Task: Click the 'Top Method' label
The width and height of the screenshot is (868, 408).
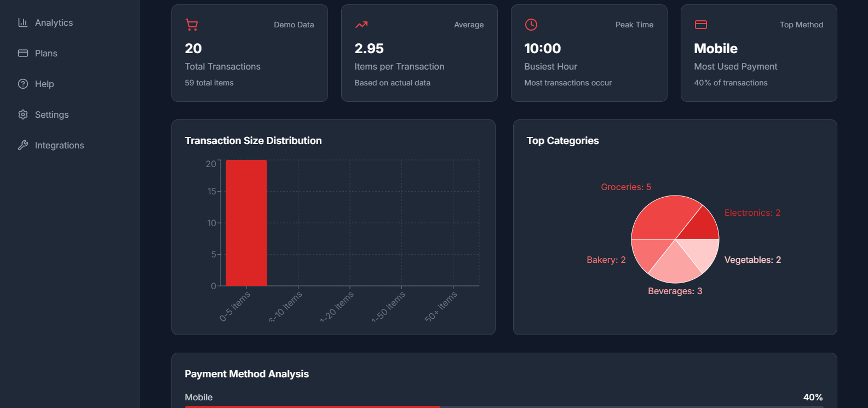Action: point(801,25)
